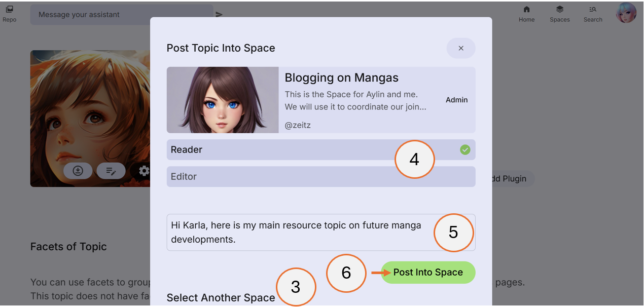
Task: Click the Post Into Space button
Action: point(428,272)
